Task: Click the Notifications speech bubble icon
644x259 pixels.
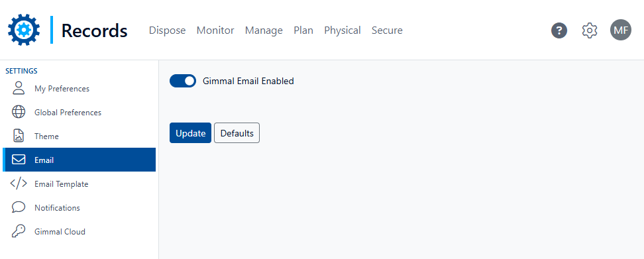Action: click(x=19, y=207)
